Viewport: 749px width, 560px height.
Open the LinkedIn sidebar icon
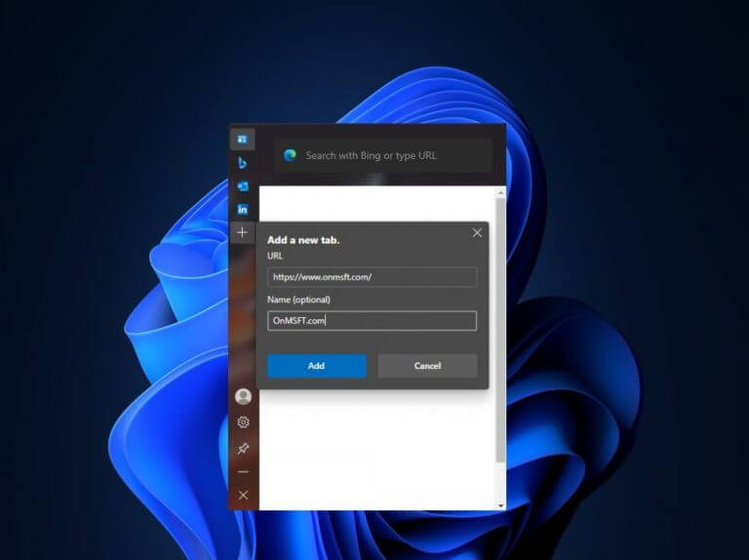pos(243,210)
